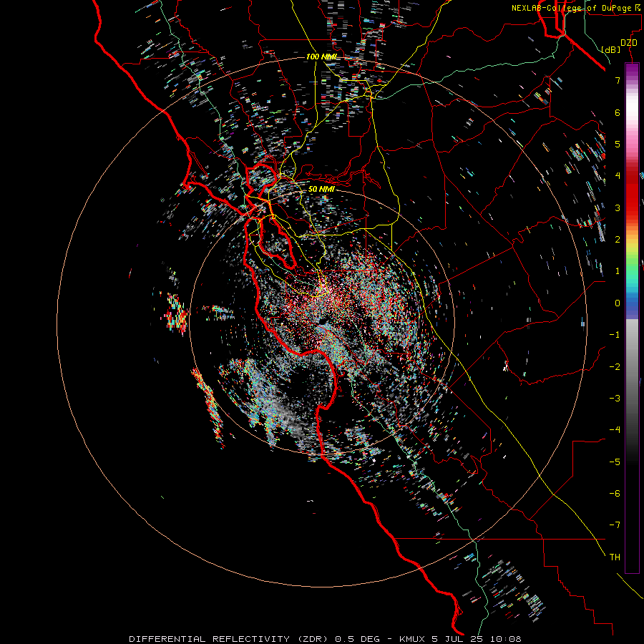
Task: Click the "-6" scale label
Action: click(615, 494)
